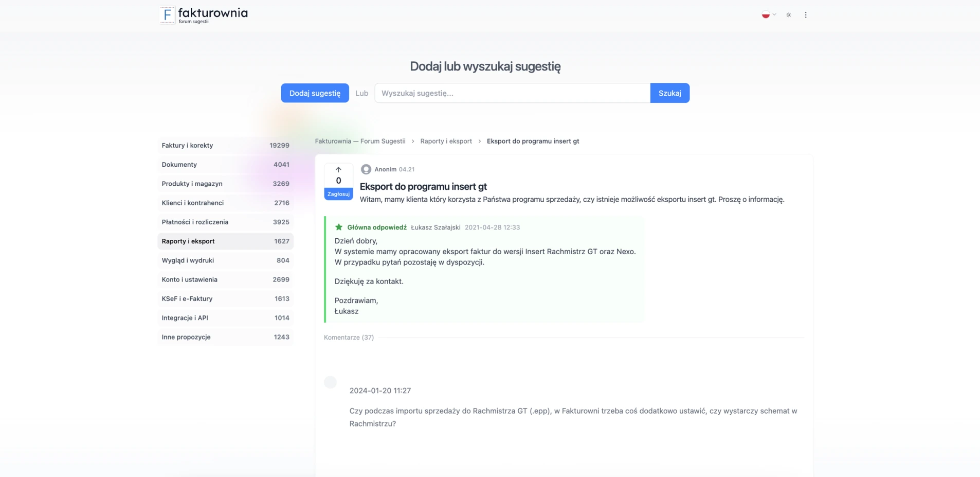This screenshot has width=980, height=477.
Task: Click Raporty i eksport breadcrumb link
Action: click(446, 141)
